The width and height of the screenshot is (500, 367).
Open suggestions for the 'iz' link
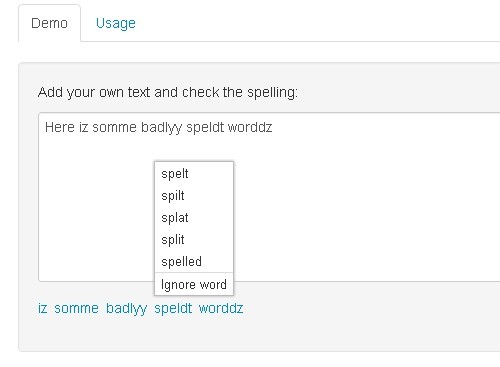tap(42, 308)
